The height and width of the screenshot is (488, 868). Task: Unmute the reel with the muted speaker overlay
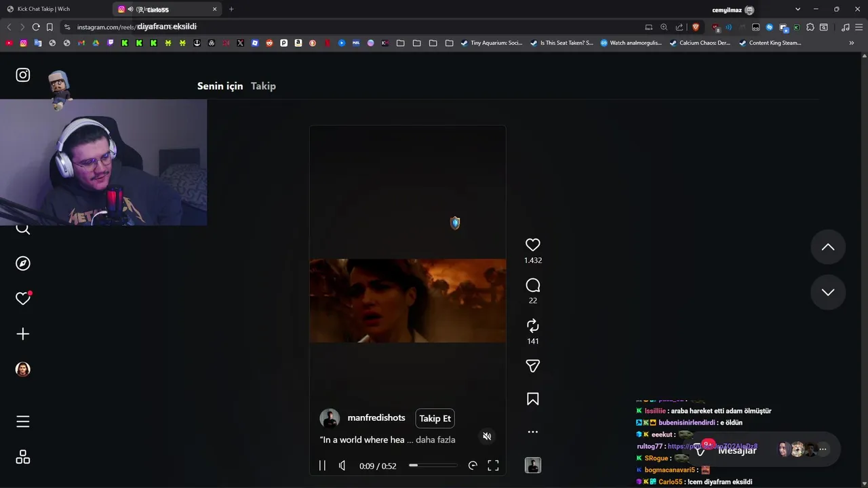pos(487,436)
